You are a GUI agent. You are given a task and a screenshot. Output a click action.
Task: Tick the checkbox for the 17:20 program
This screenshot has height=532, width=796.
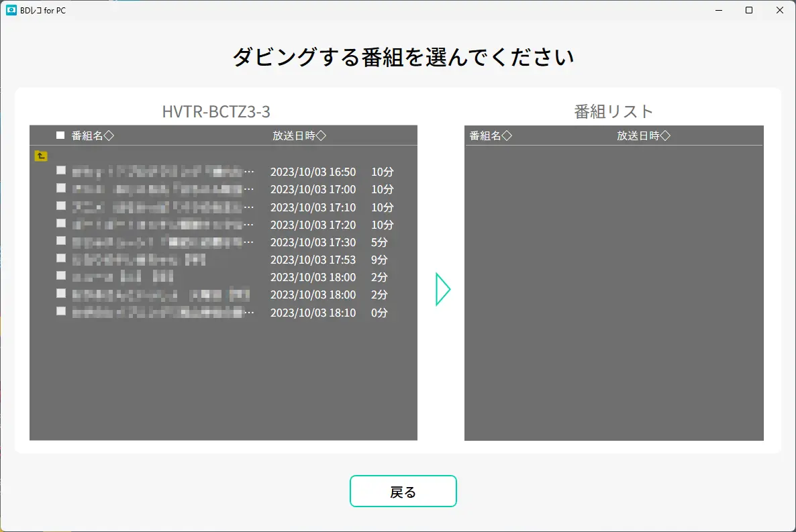(x=61, y=223)
